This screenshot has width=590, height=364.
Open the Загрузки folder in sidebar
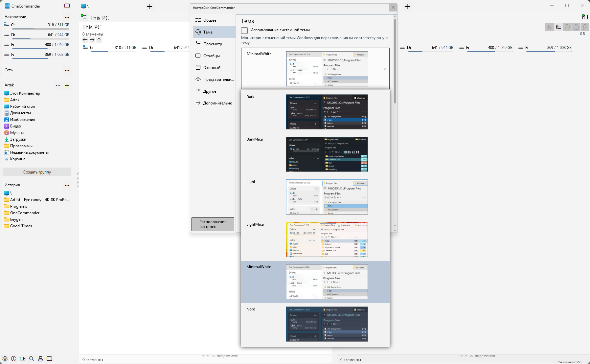[x=18, y=139]
